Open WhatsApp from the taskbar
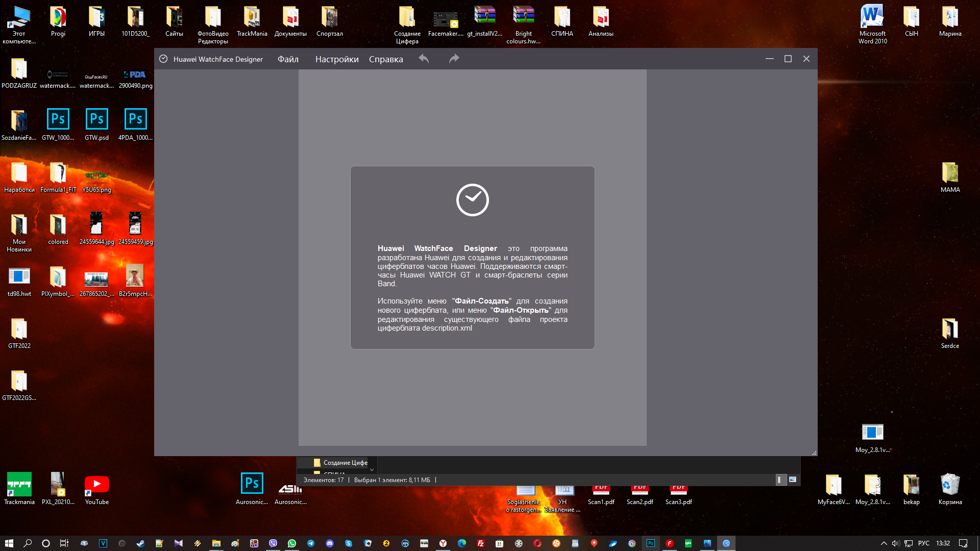Viewport: 980px width, 551px height. (291, 543)
